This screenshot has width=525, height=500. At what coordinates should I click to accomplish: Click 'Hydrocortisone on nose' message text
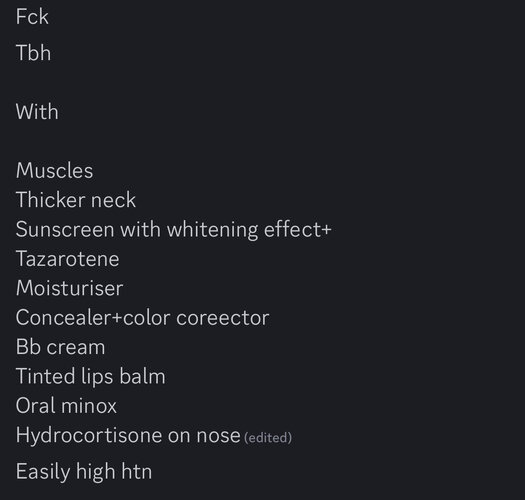(128, 435)
